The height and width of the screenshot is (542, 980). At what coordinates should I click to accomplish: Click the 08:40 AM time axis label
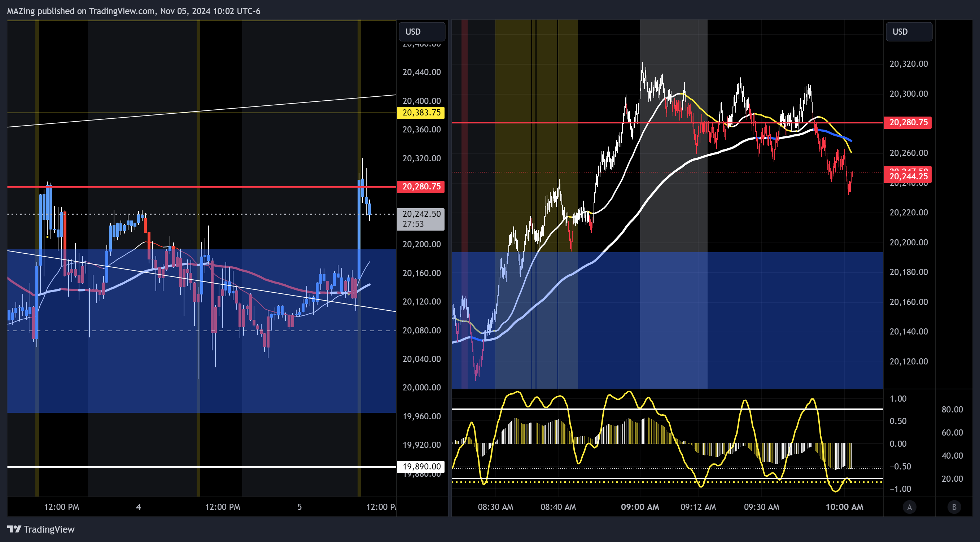click(x=558, y=507)
